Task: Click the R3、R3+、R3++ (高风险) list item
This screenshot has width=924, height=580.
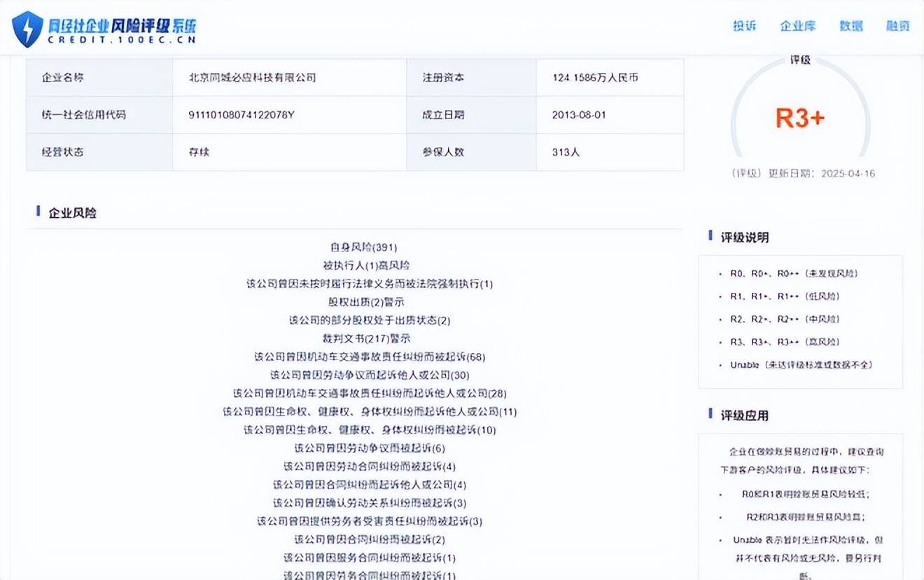Action: click(x=785, y=342)
